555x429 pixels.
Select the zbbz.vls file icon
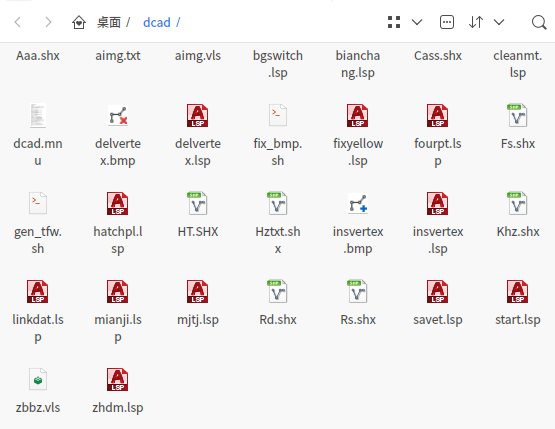(x=38, y=379)
